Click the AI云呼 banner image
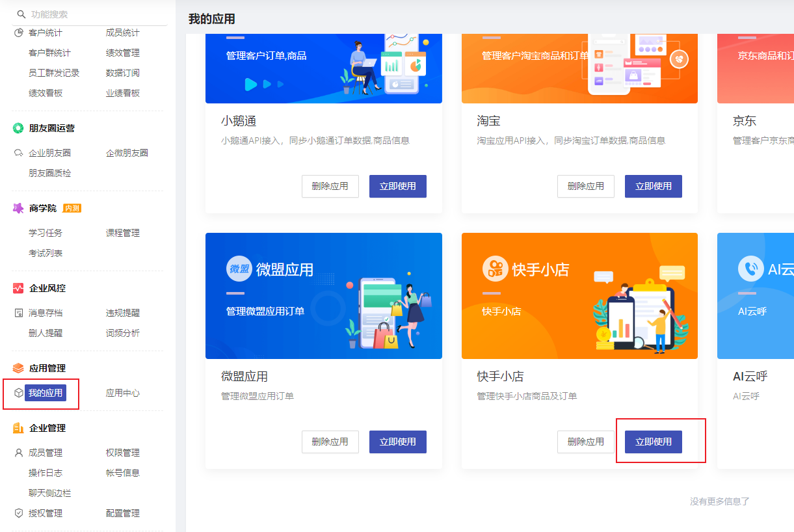The image size is (794, 532). point(756,296)
